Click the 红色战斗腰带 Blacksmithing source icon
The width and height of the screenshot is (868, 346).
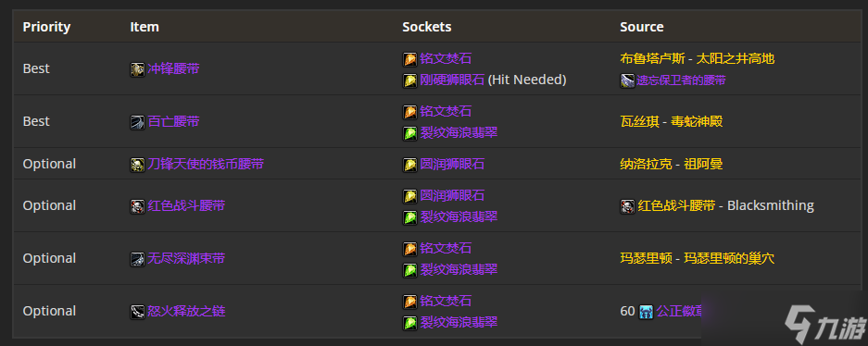(x=627, y=206)
